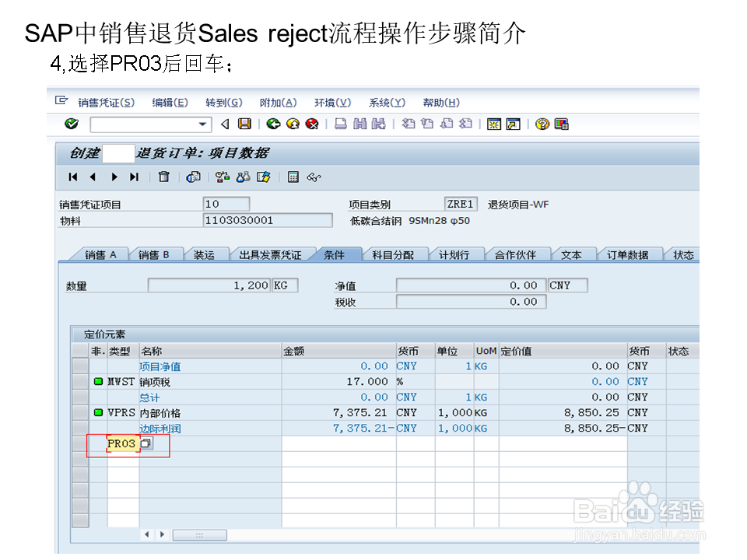Jump to last page icon in the standard toolbar
747x560 pixels.
(465, 124)
